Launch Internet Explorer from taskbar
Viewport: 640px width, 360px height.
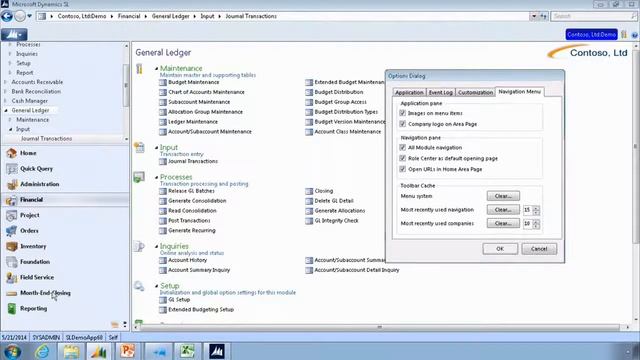(x=43, y=351)
